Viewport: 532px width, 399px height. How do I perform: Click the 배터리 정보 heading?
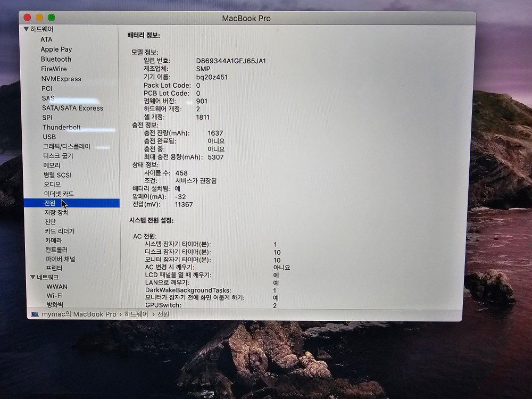(x=144, y=35)
